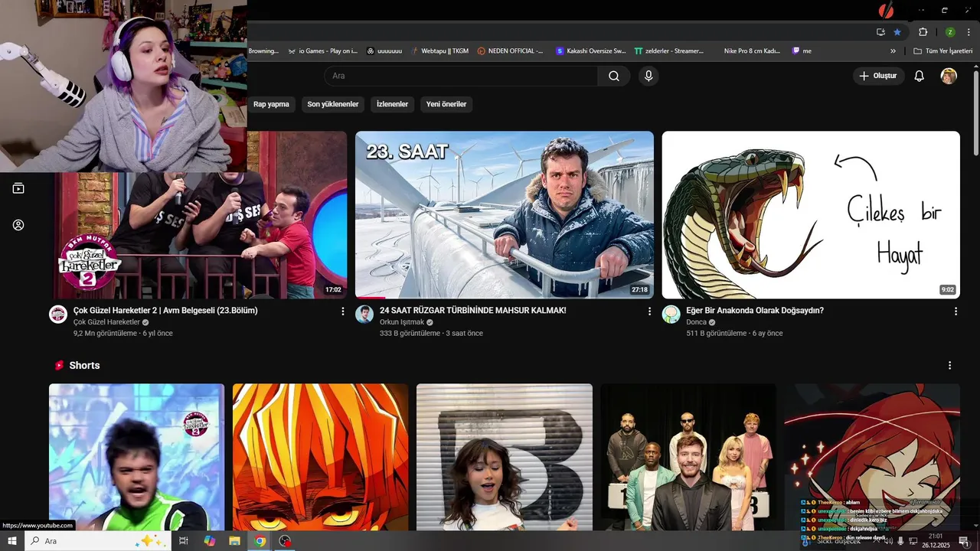Start voice search with the microphone icon

[x=648, y=76]
